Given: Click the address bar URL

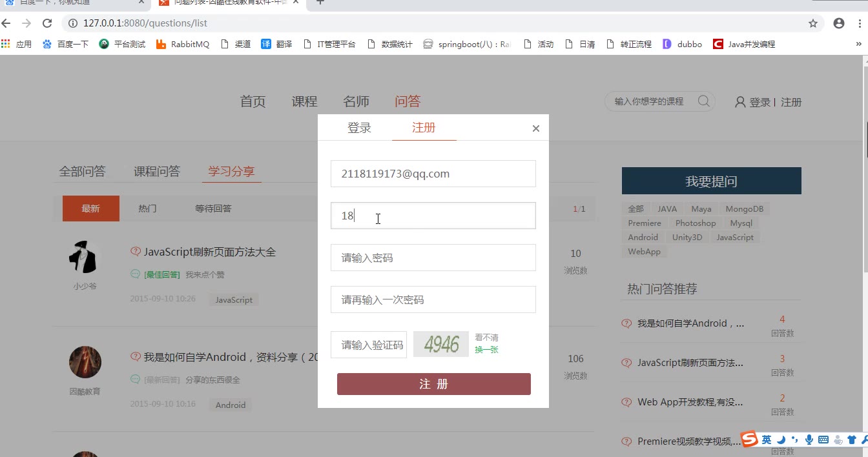Looking at the screenshot, I should click(145, 23).
